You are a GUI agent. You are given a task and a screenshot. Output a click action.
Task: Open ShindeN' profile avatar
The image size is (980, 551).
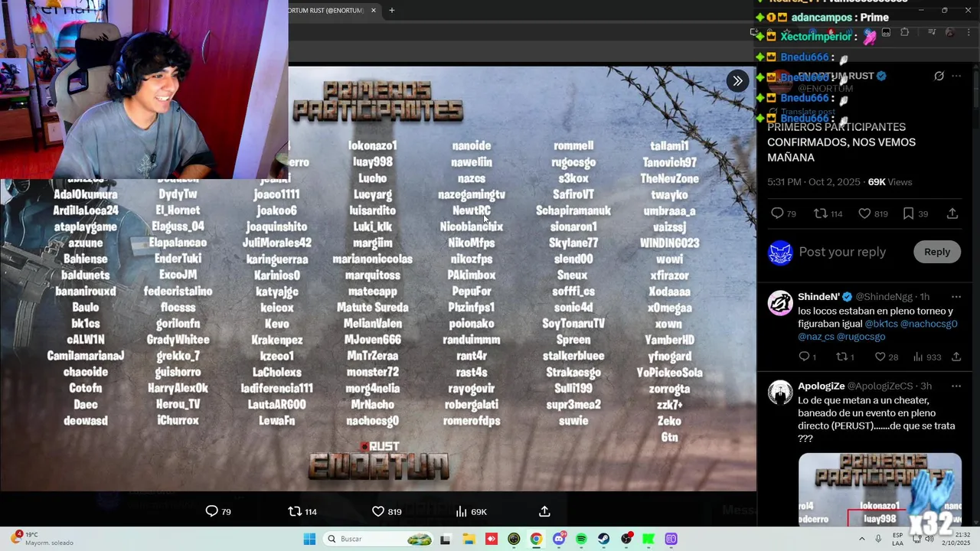point(780,303)
